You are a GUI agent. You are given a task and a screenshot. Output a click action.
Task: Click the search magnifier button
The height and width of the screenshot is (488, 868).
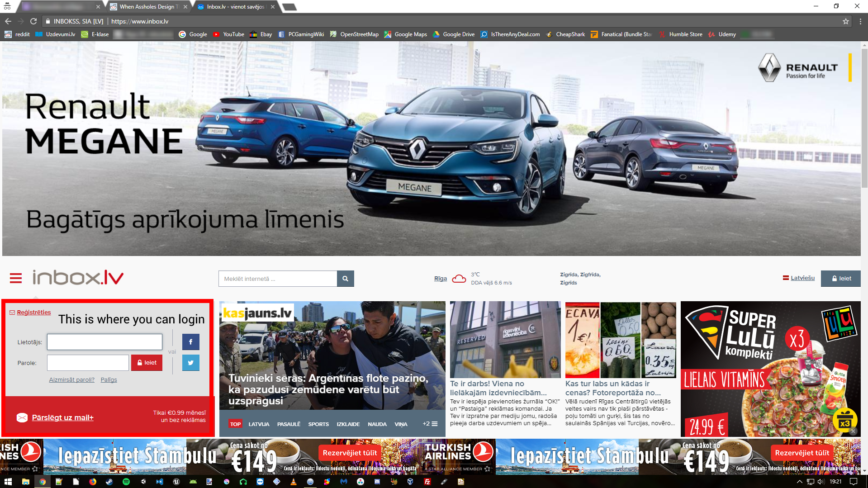[x=346, y=279]
